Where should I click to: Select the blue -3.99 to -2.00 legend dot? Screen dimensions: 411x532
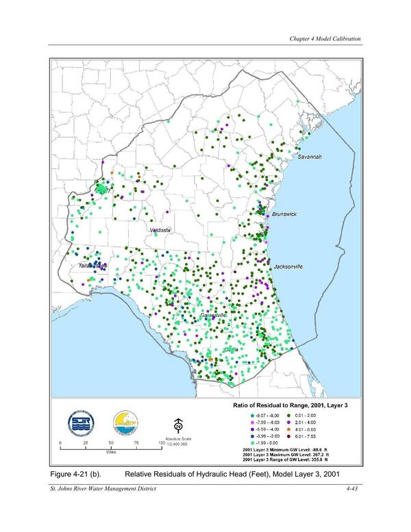pos(252,436)
